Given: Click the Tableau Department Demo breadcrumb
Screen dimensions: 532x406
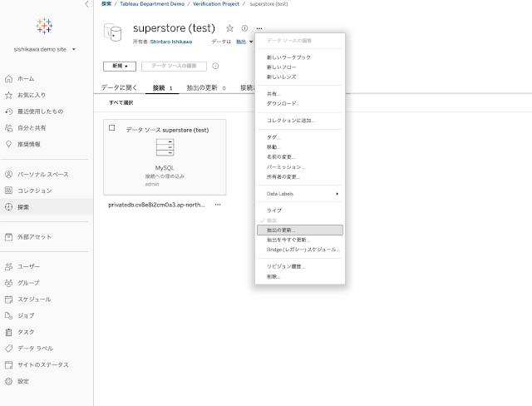Looking at the screenshot, I should pyautogui.click(x=152, y=3).
